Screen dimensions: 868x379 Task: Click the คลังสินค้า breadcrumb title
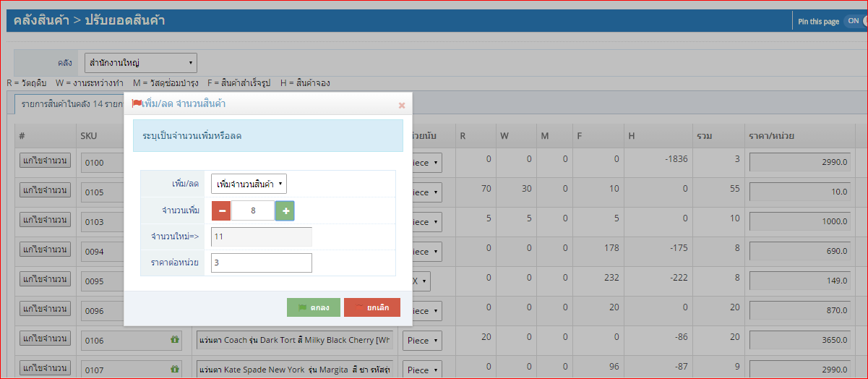tap(40, 20)
